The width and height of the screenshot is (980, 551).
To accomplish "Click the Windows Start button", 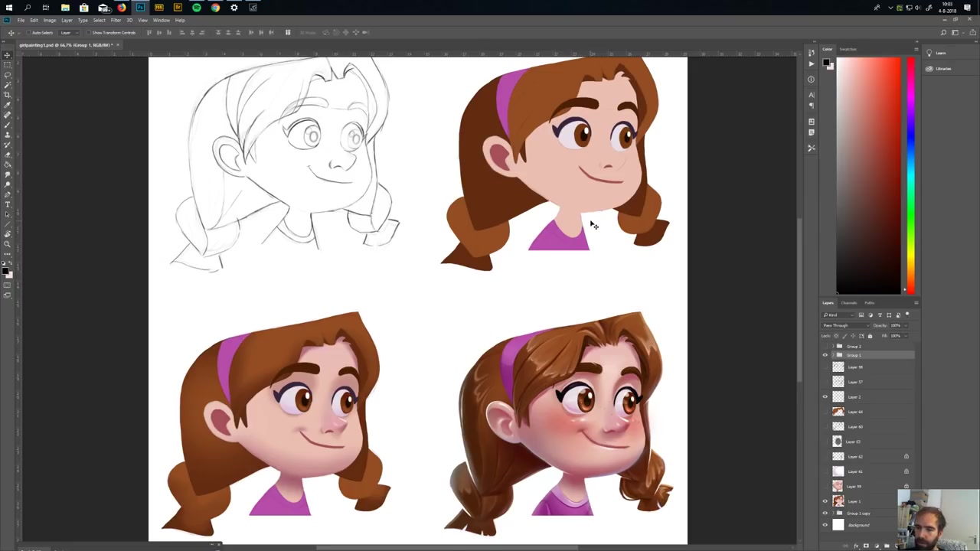I will (x=9, y=8).
